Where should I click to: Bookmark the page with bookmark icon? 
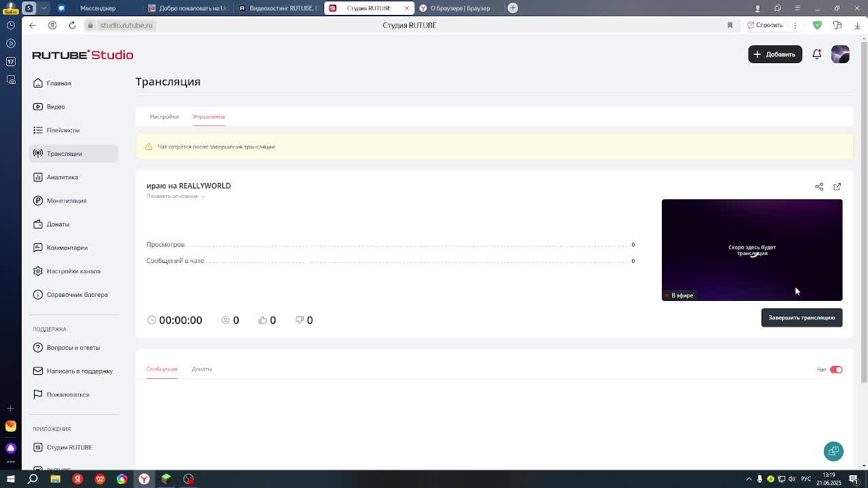pyautogui.click(x=730, y=25)
